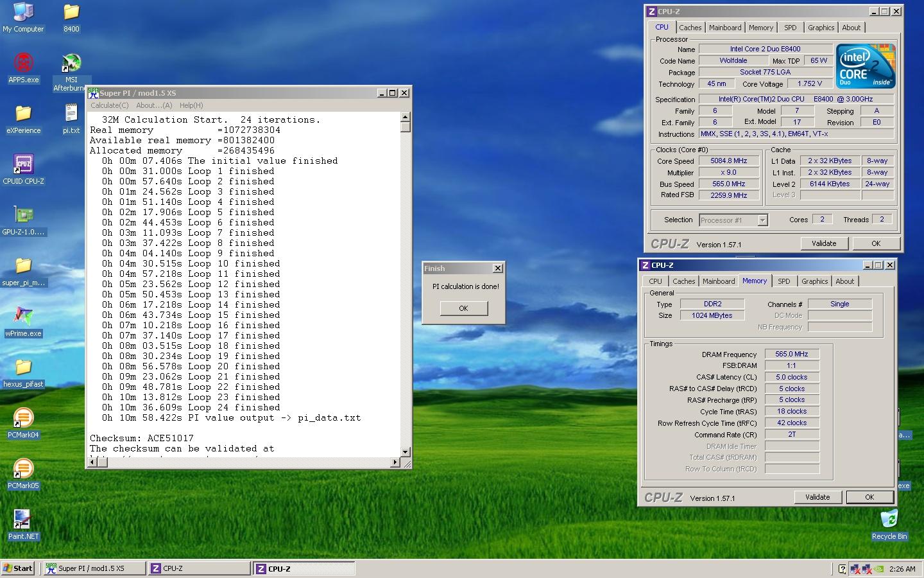Open About tab in upper CPU-Z window
This screenshot has width=924, height=578.
click(851, 28)
